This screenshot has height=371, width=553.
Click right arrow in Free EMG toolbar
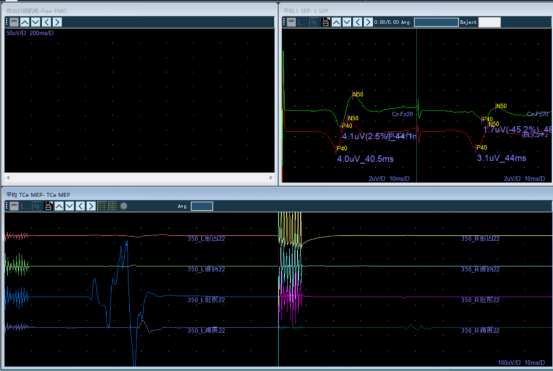pyautogui.click(x=57, y=22)
